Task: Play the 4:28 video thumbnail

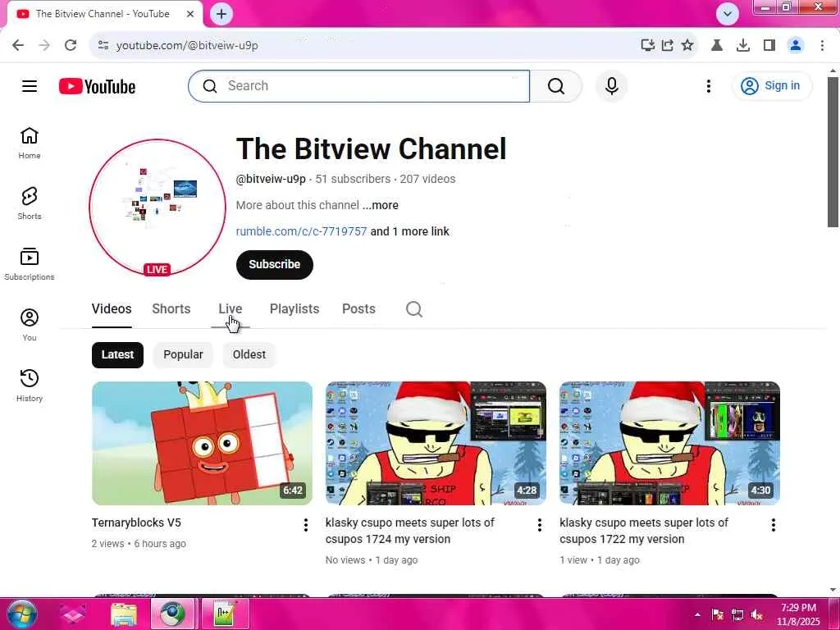Action: [x=436, y=443]
